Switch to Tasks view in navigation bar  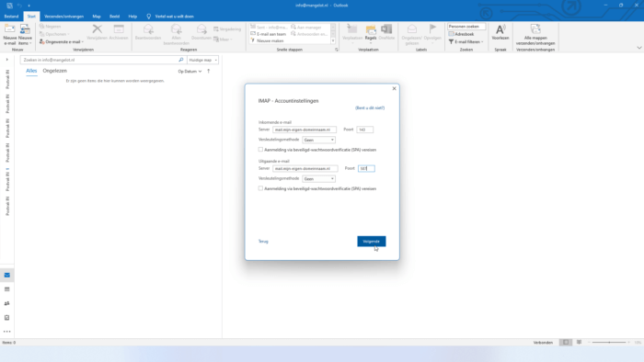pos(7,318)
